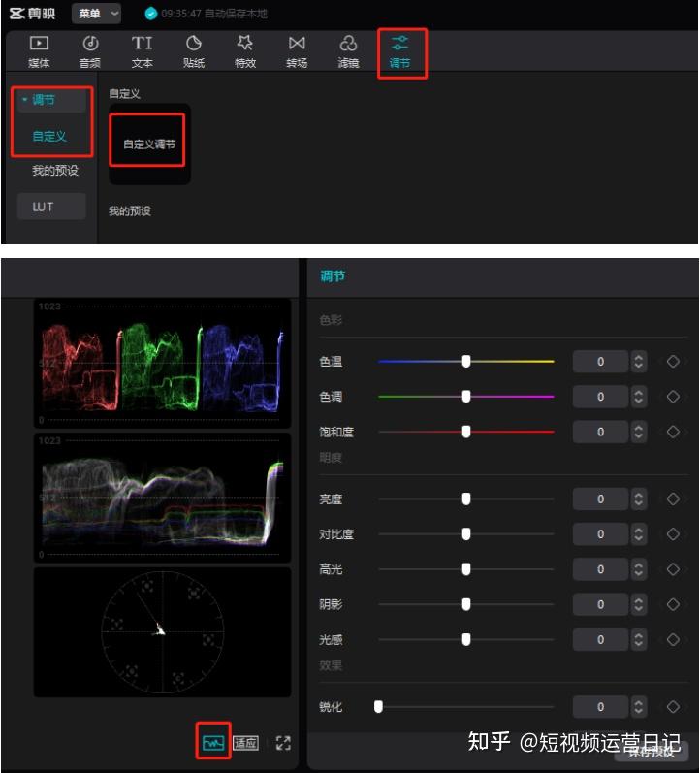The image size is (700, 773).
Task: Click the 光感 slider handle
Action: [466, 639]
